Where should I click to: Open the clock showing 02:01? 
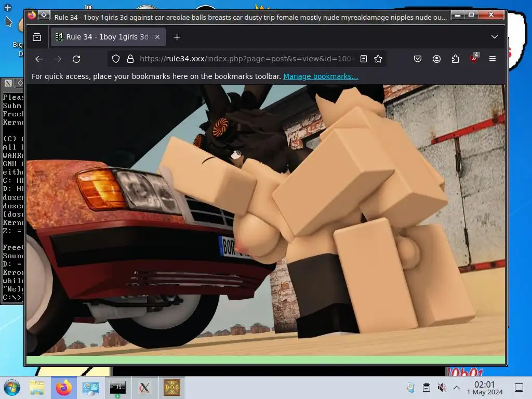coord(485,388)
